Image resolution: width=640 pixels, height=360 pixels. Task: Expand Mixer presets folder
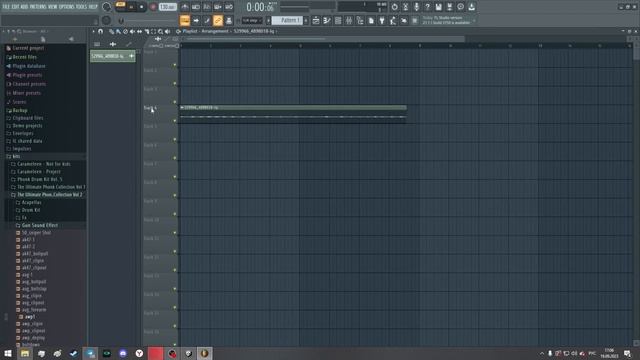point(26,93)
